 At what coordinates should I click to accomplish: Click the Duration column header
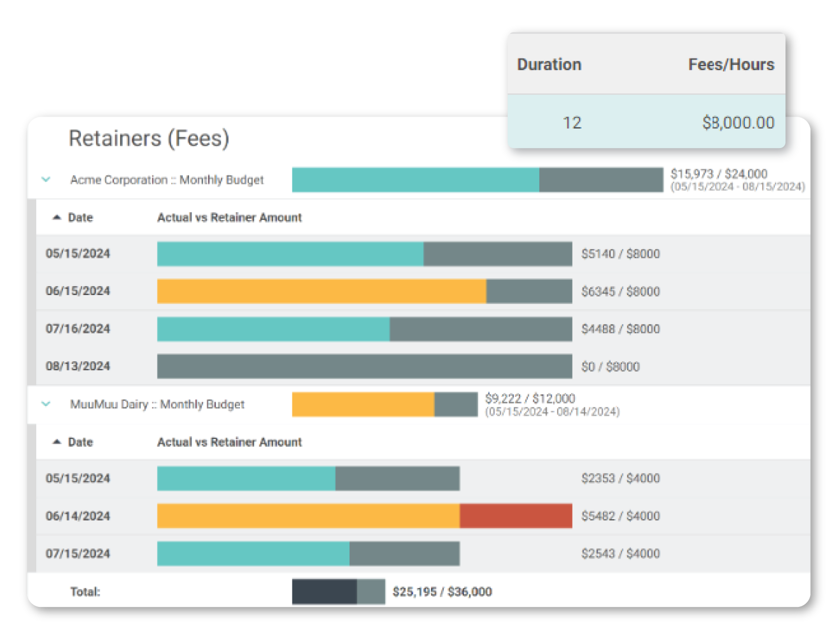pos(549,65)
